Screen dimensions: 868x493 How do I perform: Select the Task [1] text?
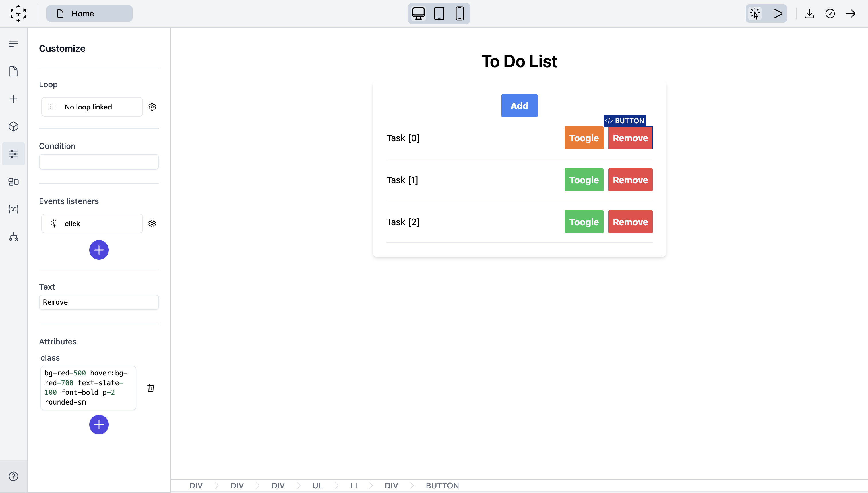coord(402,180)
